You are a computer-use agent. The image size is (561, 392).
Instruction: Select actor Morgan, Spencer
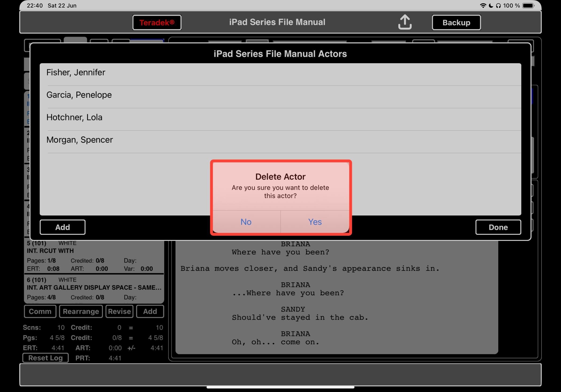[80, 140]
